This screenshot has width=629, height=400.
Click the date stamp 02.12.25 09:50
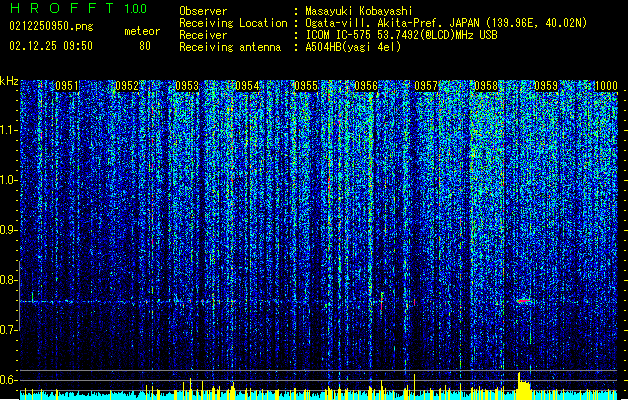pyautogui.click(x=51, y=46)
